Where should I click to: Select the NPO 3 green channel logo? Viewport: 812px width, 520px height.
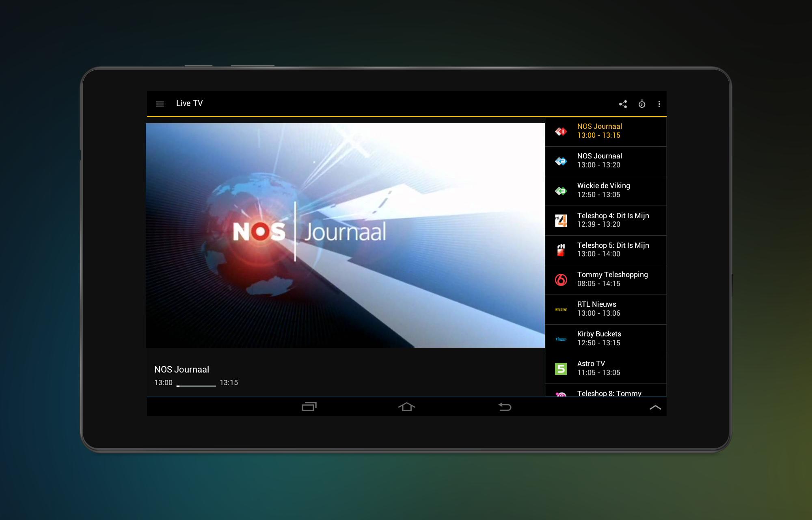point(561,191)
